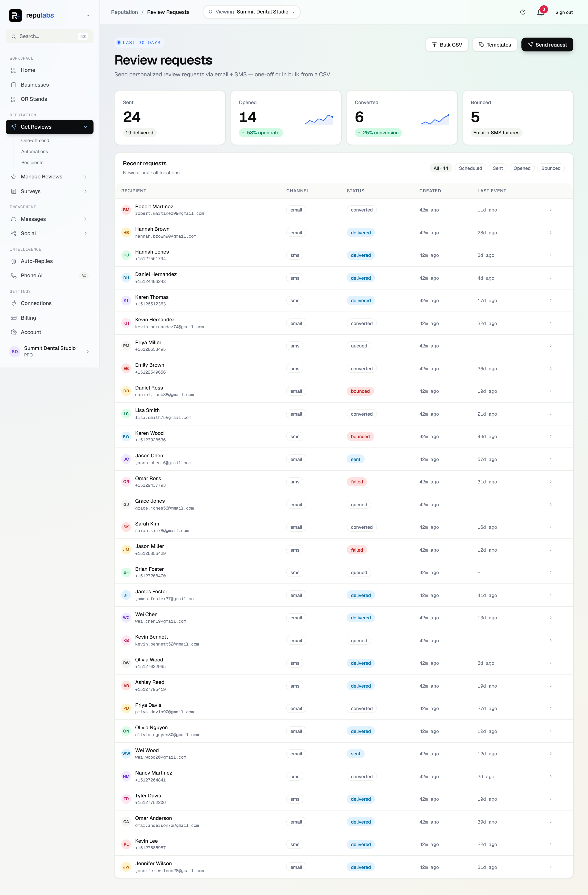Click Grace Jones queued status
The width and height of the screenshot is (588, 895).
(359, 505)
